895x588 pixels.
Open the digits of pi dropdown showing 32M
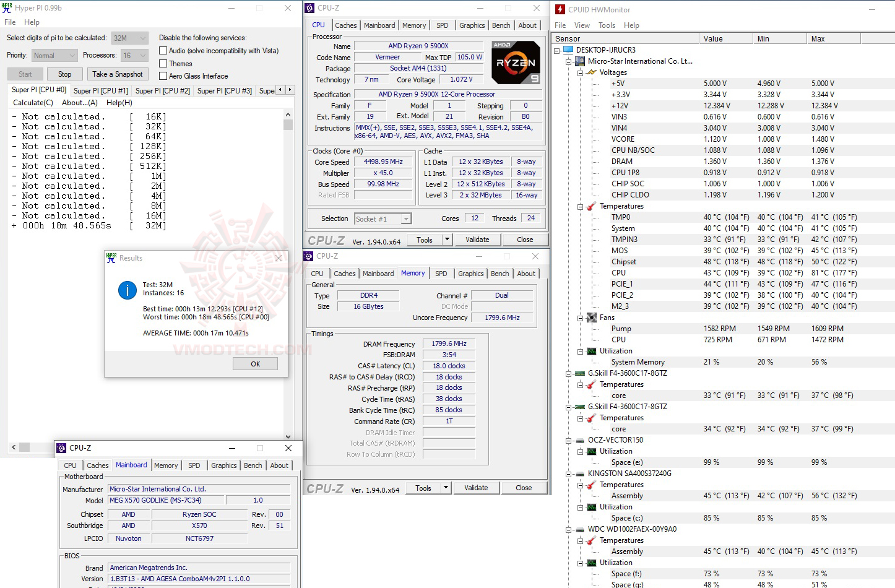[x=130, y=38]
